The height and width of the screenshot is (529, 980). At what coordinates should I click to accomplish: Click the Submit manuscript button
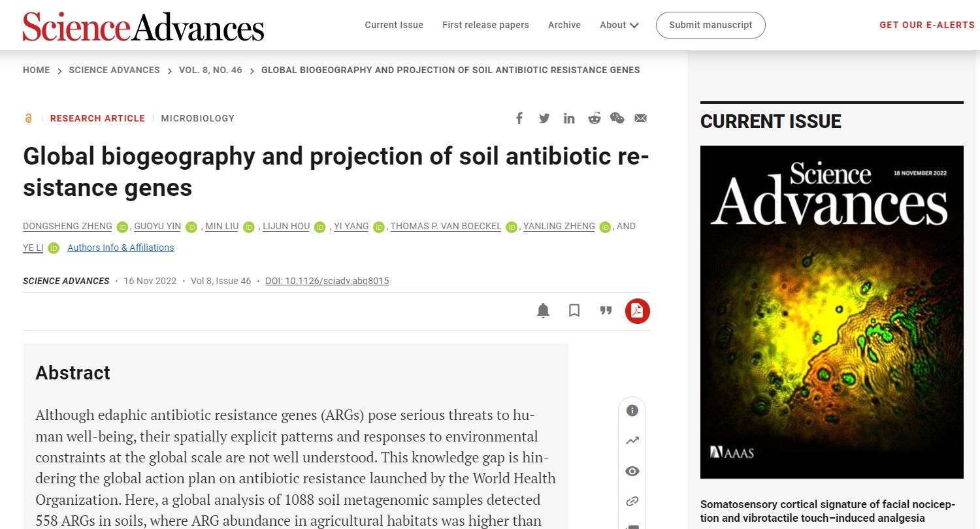point(710,25)
